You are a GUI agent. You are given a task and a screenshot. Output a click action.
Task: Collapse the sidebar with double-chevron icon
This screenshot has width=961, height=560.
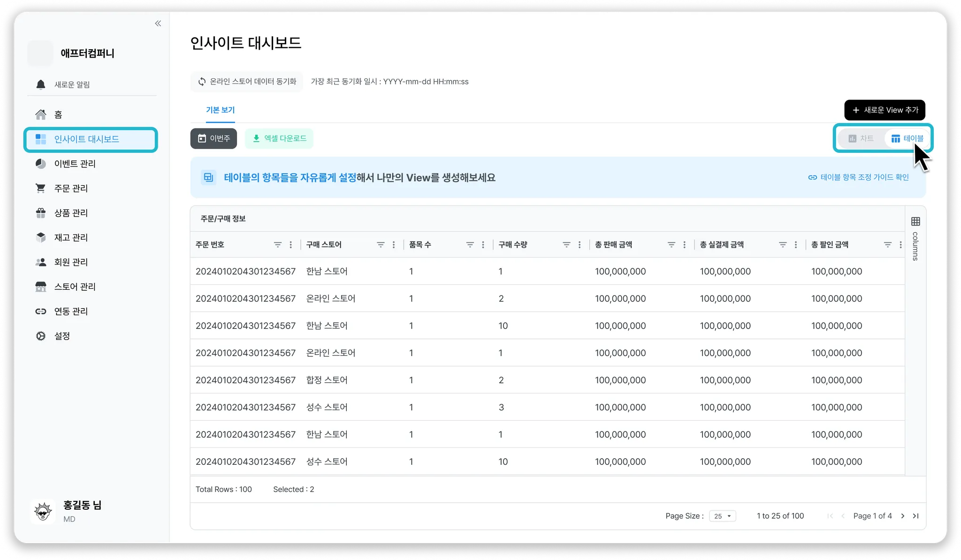click(x=158, y=23)
